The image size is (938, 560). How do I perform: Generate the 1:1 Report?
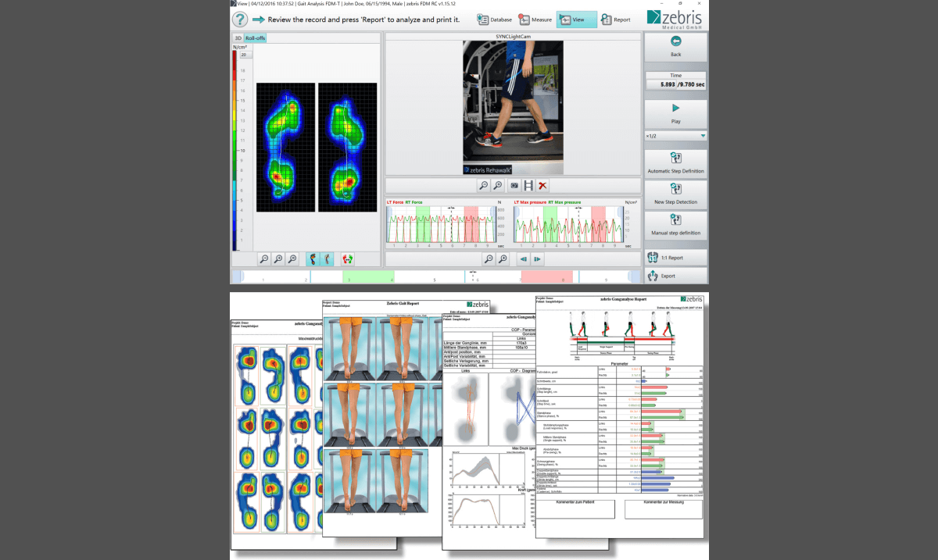click(x=675, y=257)
